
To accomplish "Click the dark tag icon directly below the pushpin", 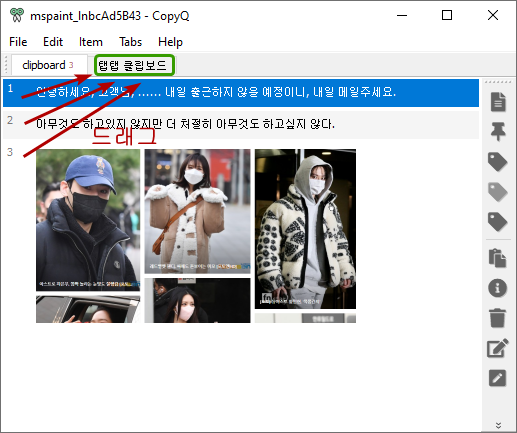I will [497, 162].
